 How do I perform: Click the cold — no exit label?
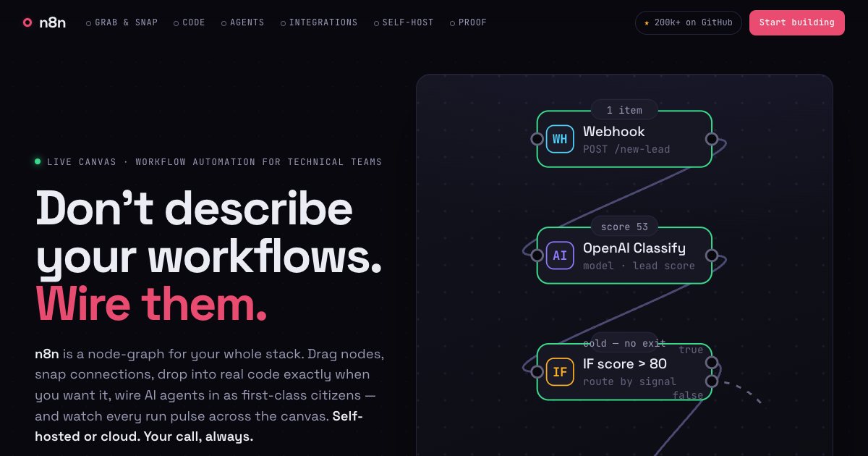[624, 344]
